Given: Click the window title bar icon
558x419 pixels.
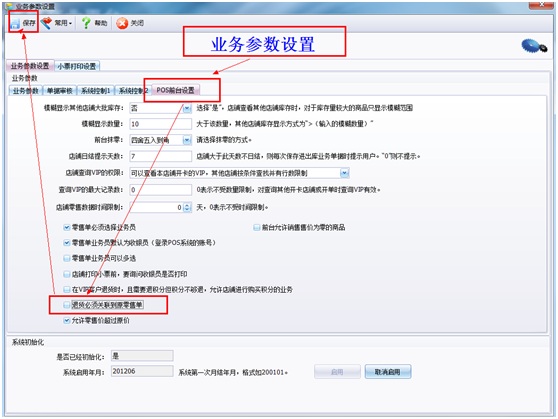Looking at the screenshot, I should pyautogui.click(x=9, y=6).
